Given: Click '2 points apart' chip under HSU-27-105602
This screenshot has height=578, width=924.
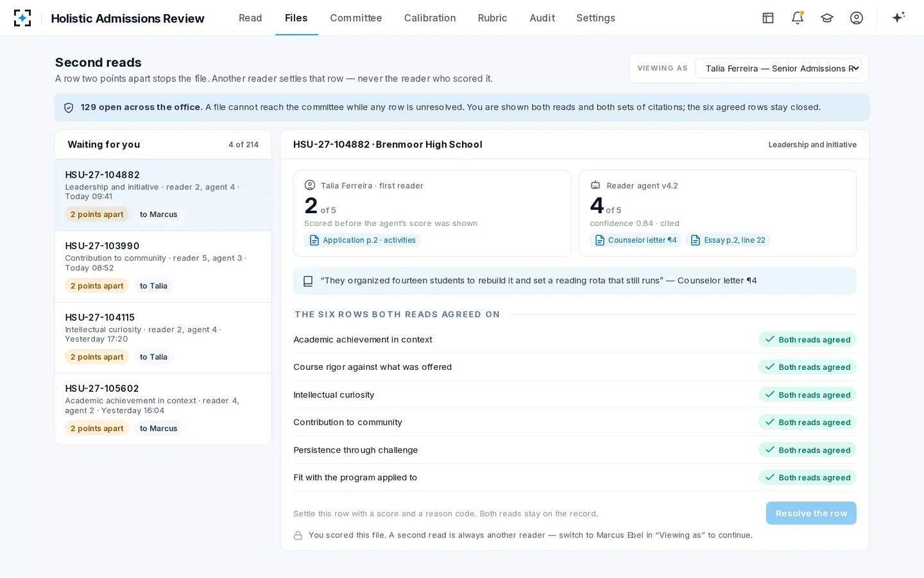Looking at the screenshot, I should point(97,428).
